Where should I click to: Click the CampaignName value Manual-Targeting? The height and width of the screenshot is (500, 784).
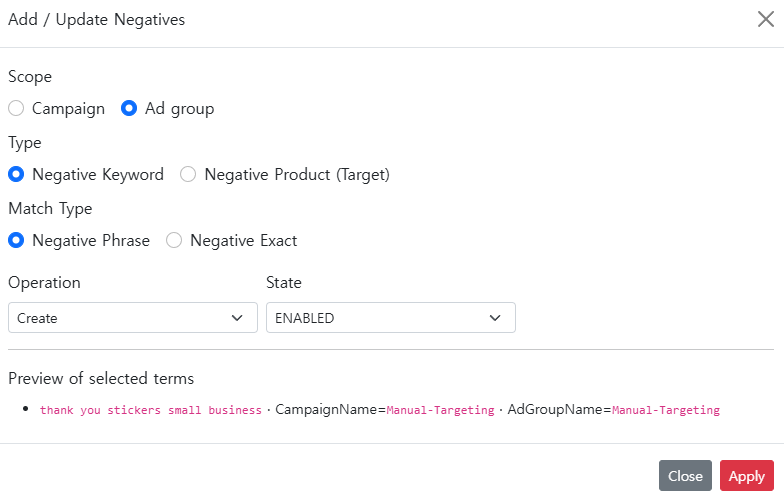coord(440,410)
